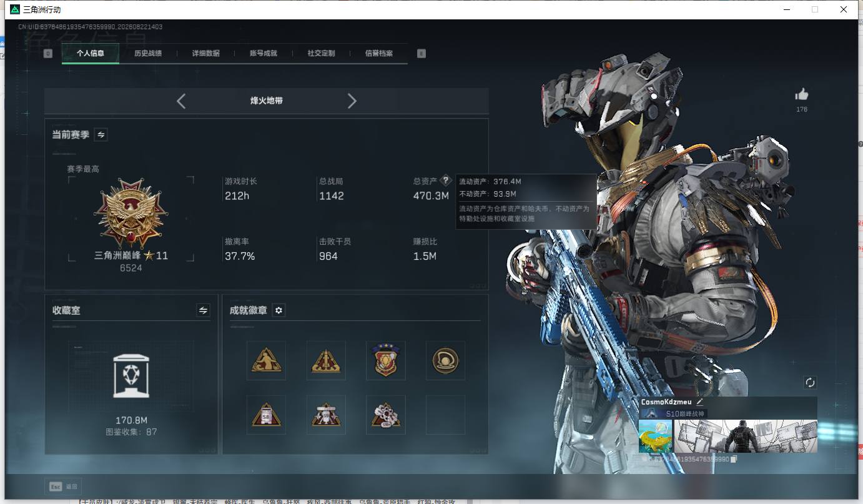This screenshot has width=863, height=504.
Task: Click the 170.8M collection room value
Action: 131,420
